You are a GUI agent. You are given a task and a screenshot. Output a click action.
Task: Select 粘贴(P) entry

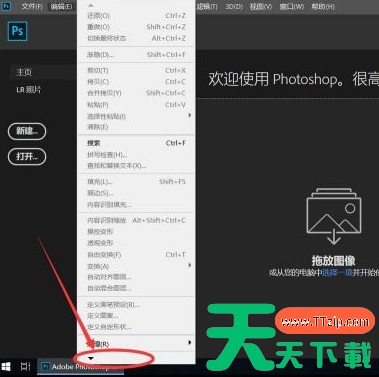click(136, 105)
